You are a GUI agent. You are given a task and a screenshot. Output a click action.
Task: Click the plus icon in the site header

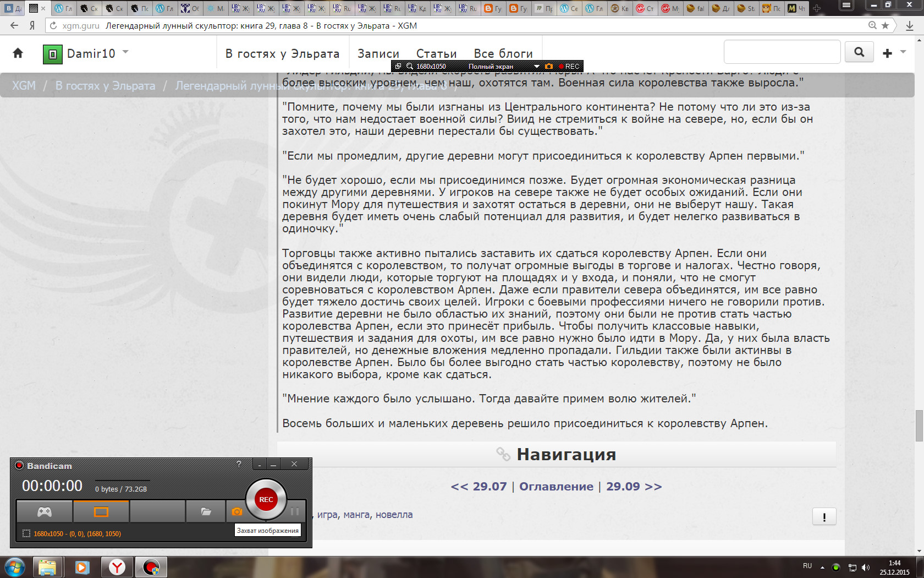[887, 53]
